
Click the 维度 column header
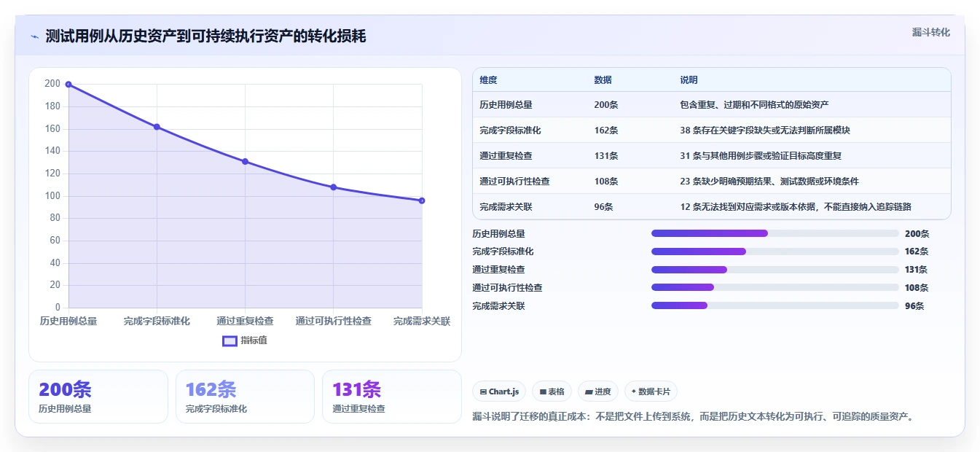click(488, 80)
